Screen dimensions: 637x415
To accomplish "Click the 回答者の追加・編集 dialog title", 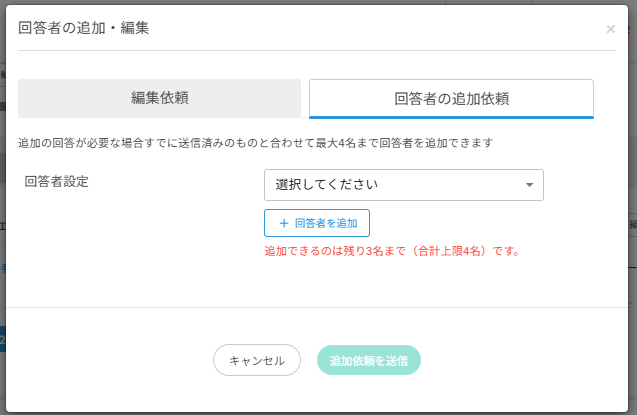I will pos(84,28).
